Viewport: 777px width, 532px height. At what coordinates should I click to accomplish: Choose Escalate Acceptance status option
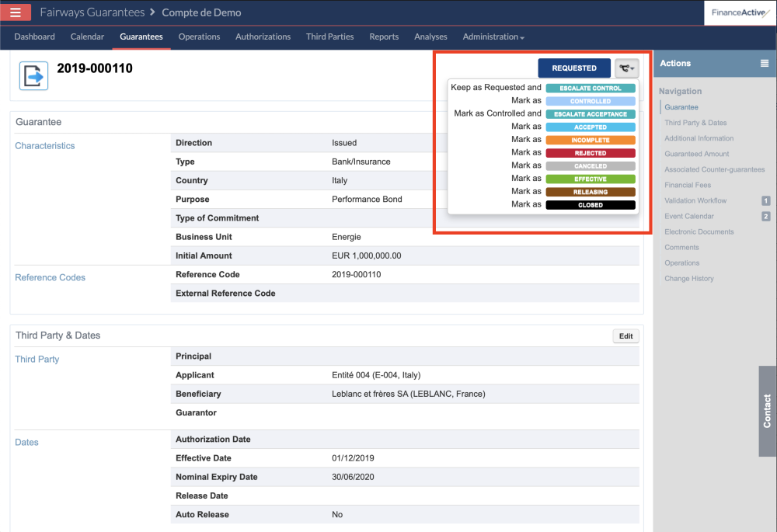click(x=591, y=114)
